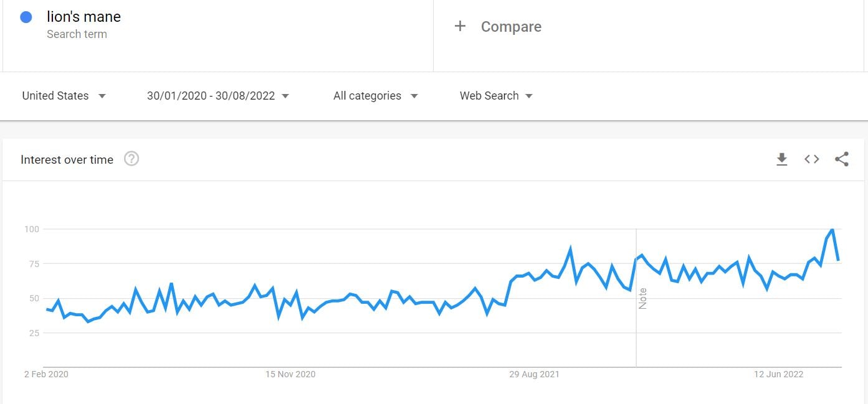Select the 12 Jun 2022 date label
868x404 pixels.
point(779,374)
